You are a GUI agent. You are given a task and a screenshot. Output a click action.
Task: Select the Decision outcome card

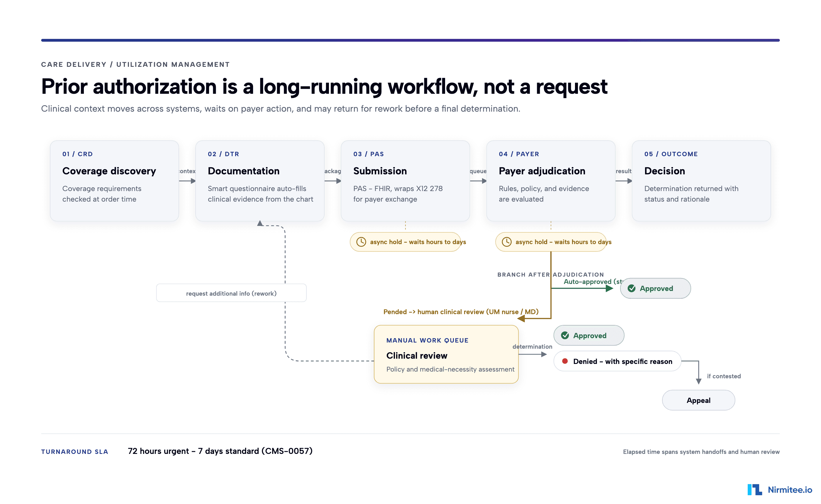(x=701, y=181)
